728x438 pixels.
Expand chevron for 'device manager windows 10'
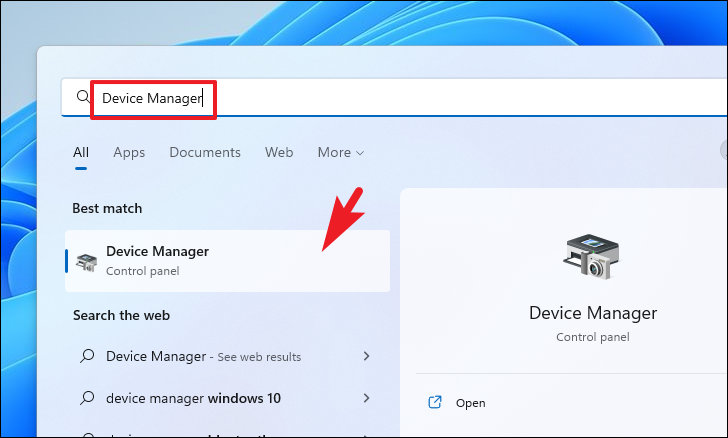[x=366, y=398]
